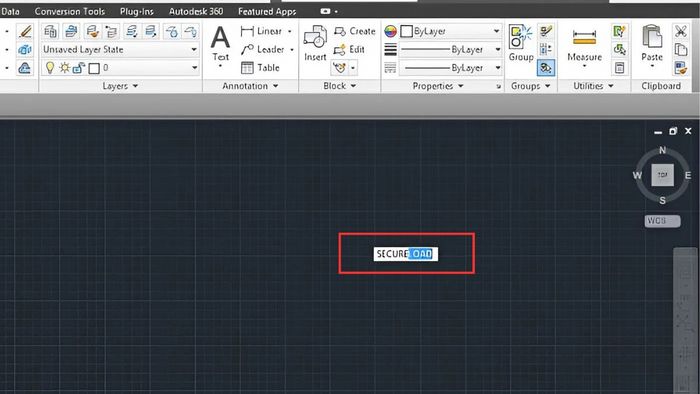Click the Insert block icon
This screenshot has width=700, height=394.
click(x=315, y=43)
